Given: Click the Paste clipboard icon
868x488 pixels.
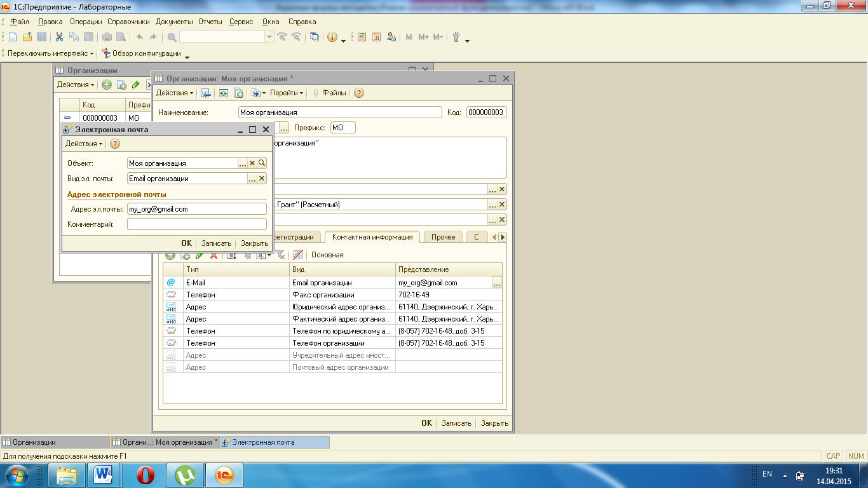Looking at the screenshot, I should tap(88, 37).
